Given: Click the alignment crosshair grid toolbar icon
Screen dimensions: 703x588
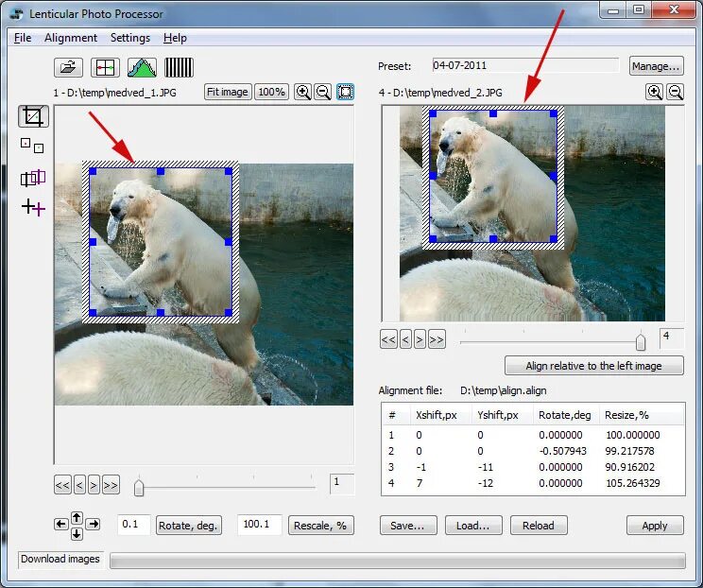Looking at the screenshot, I should tap(105, 68).
